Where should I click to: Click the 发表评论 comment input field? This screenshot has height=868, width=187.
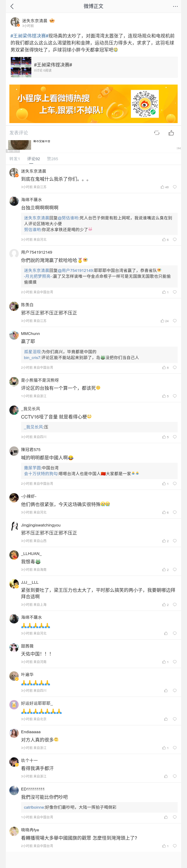click(67, 133)
